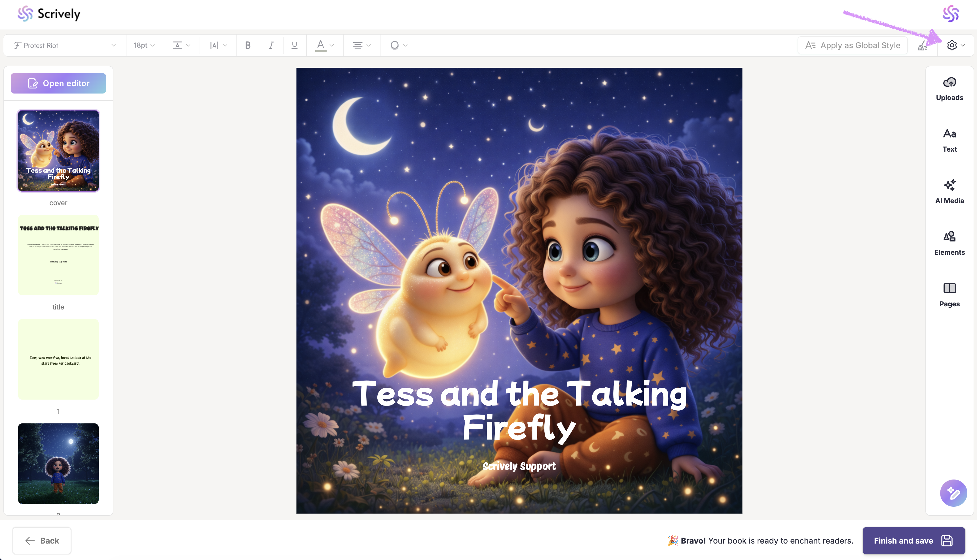Click Apply as Global Style
This screenshot has width=977, height=560.
click(x=852, y=45)
